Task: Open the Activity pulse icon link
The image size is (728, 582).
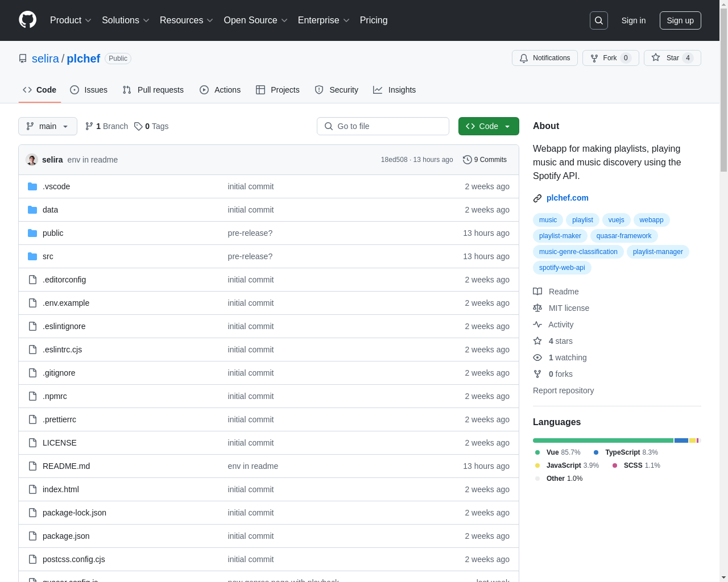Action: pos(537,325)
